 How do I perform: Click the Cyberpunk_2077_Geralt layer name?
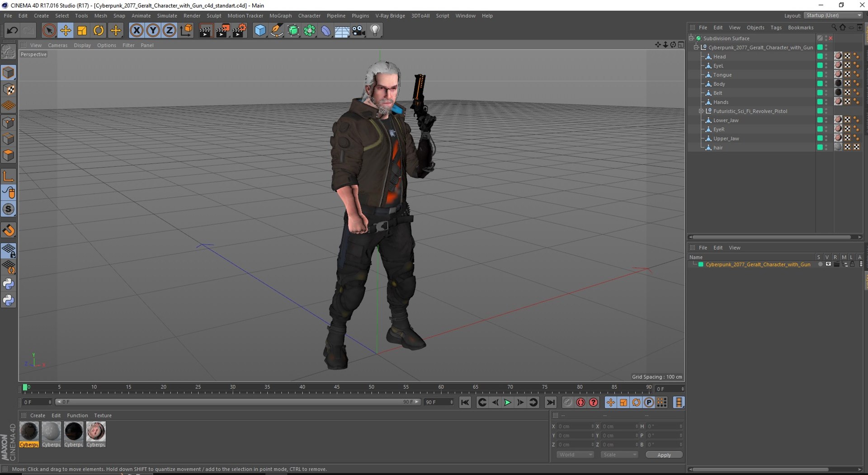[x=758, y=265]
